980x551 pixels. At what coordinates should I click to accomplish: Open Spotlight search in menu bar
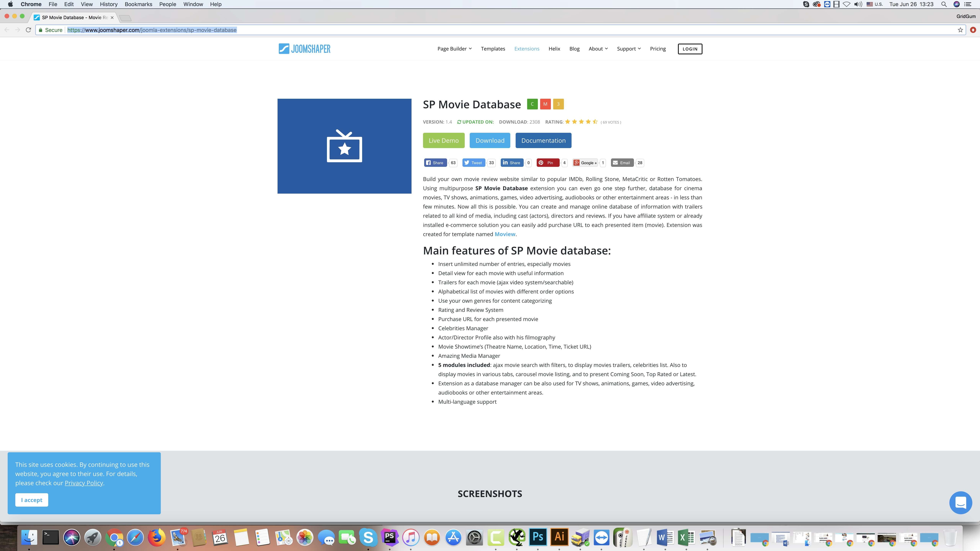[x=944, y=4]
